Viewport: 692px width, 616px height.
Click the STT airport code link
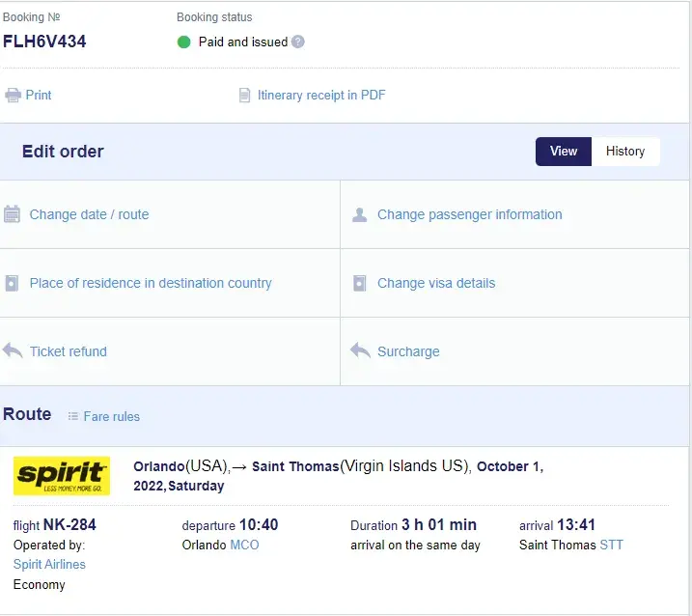click(611, 545)
